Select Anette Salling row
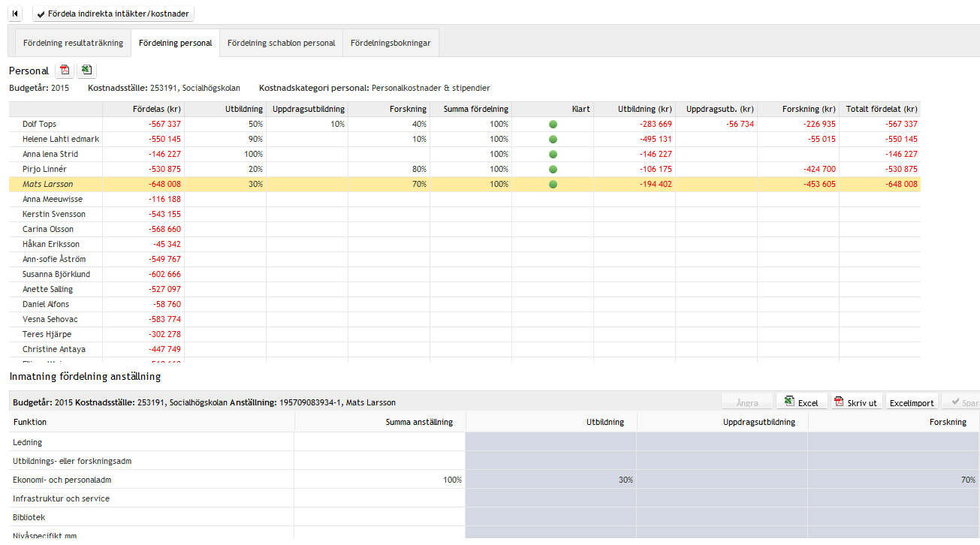Image resolution: width=980 pixels, height=545 pixels. (464, 289)
